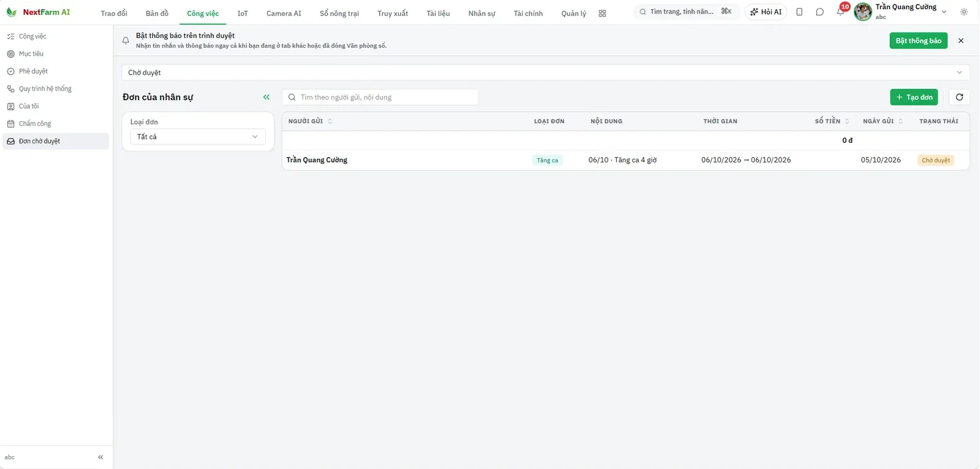Open notifications bell with 10 badge
The height and width of the screenshot is (469, 980).
[840, 12]
